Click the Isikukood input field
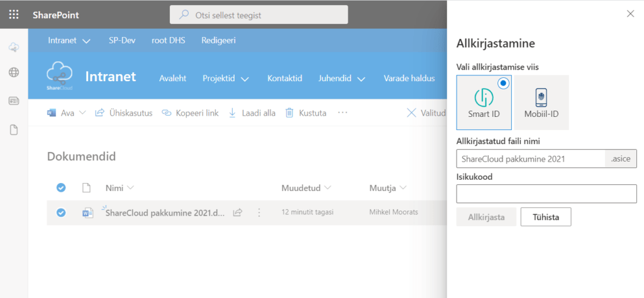The image size is (644, 298). coord(546,194)
